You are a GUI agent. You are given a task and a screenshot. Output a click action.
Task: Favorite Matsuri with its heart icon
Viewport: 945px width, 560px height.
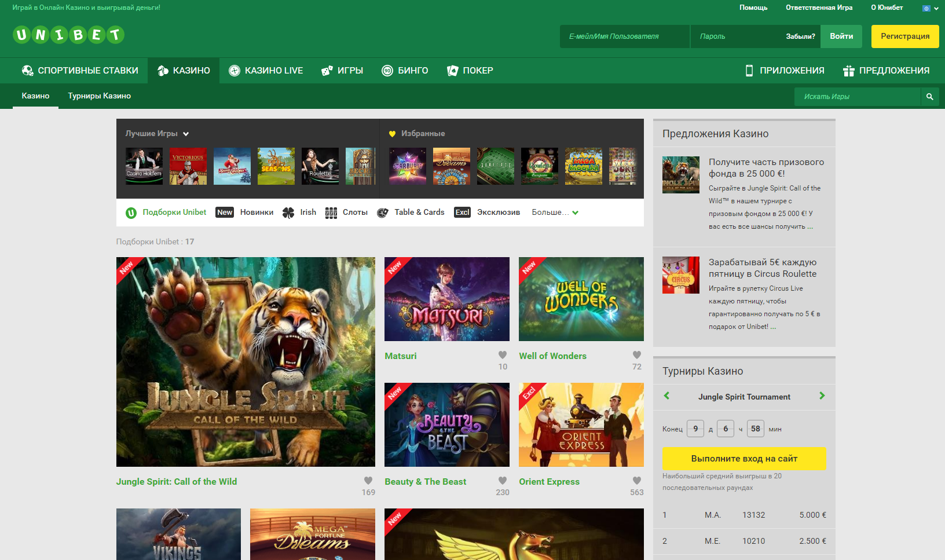click(x=503, y=355)
